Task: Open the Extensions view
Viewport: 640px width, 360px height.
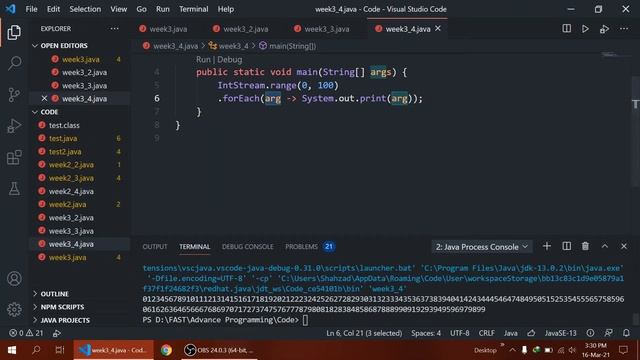Action: pyautogui.click(x=14, y=157)
